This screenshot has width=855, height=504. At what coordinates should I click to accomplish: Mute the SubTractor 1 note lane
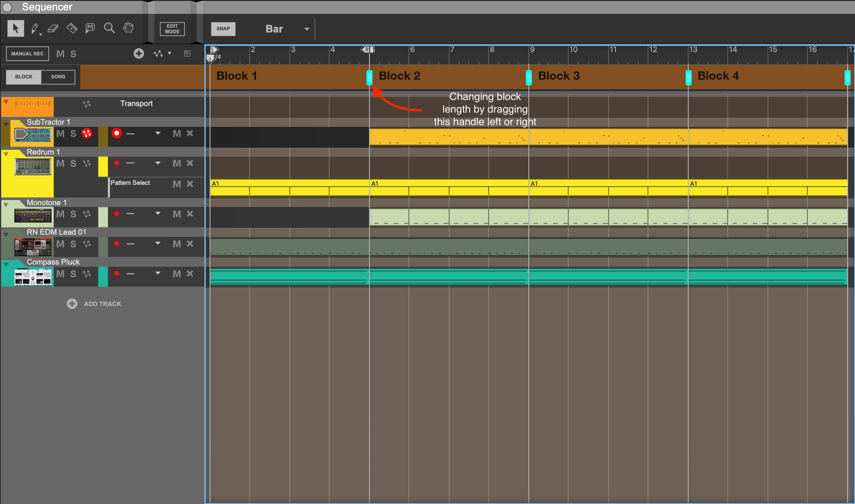177,133
